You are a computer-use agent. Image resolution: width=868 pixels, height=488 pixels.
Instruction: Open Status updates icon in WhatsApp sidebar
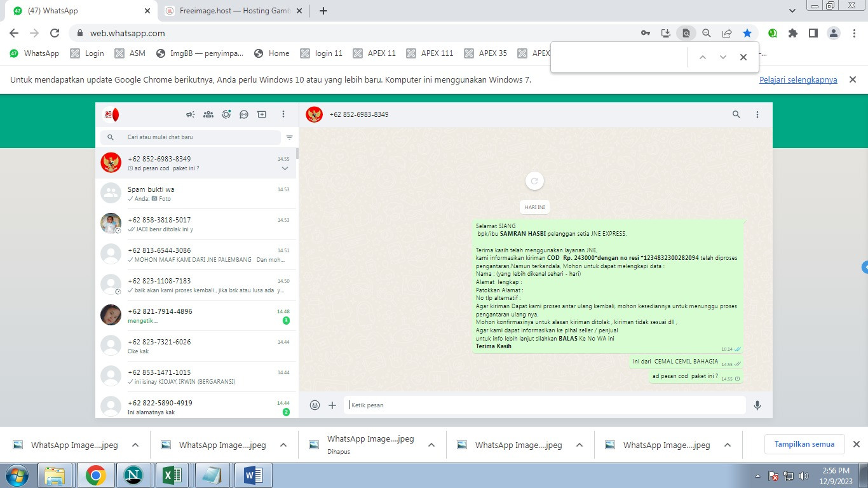point(226,114)
